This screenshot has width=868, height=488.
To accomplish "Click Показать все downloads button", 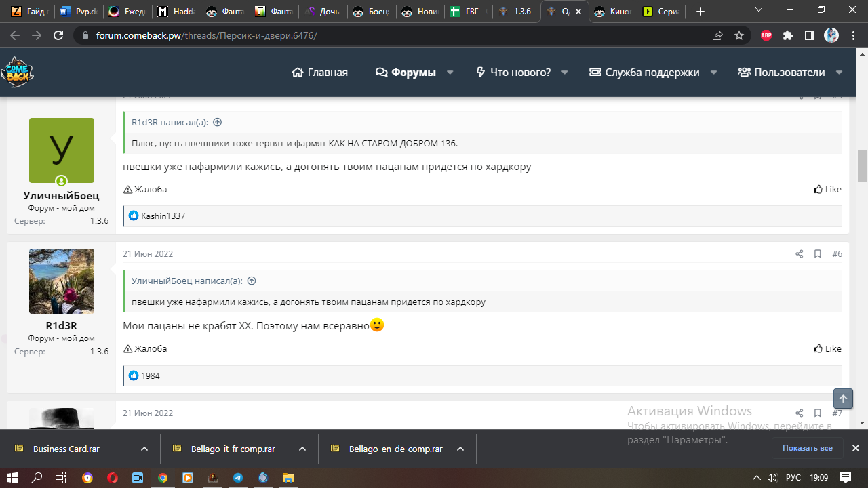I will (x=807, y=448).
